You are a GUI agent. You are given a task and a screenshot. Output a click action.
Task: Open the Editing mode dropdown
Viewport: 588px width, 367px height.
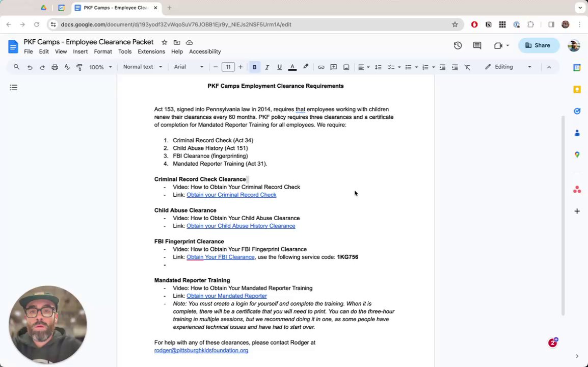click(508, 67)
